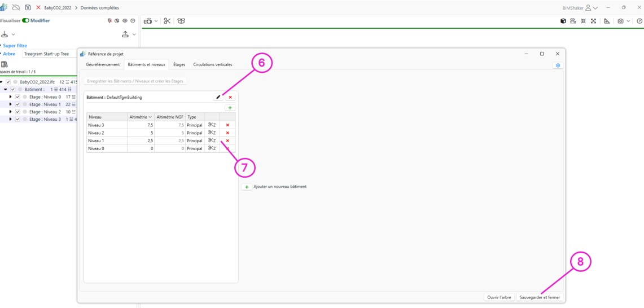Click the scissors cut tool in main toolbar
The height and width of the screenshot is (308, 644).
[167, 21]
